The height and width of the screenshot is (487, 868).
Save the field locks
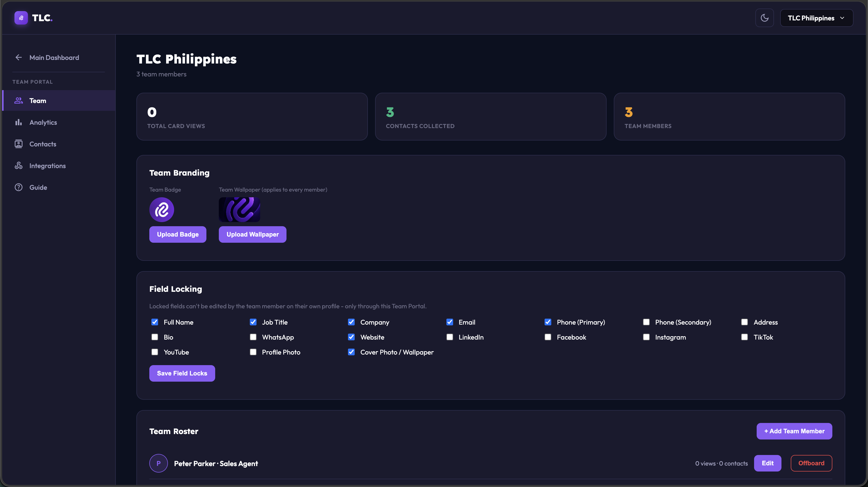pyautogui.click(x=182, y=373)
